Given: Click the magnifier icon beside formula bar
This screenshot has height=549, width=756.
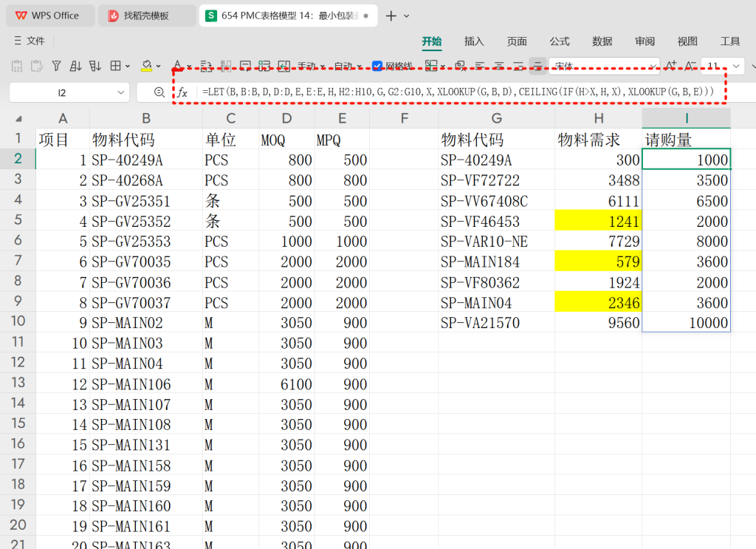Looking at the screenshot, I should [x=159, y=92].
